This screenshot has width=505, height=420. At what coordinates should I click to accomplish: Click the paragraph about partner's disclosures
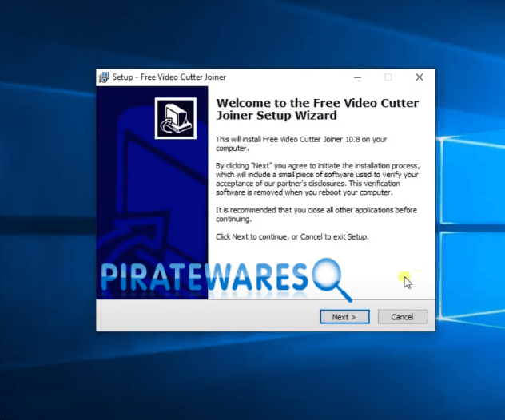pyautogui.click(x=317, y=179)
